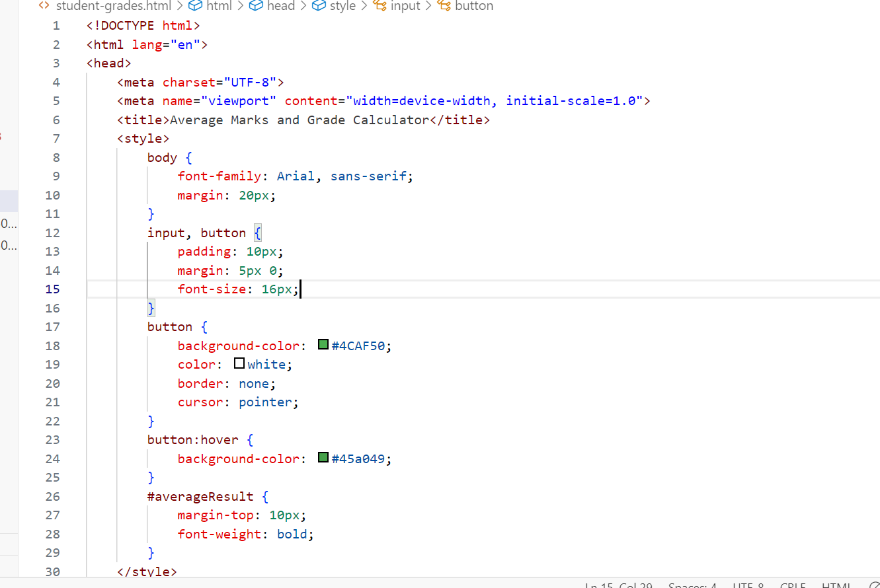Click the 'border' property name
This screenshot has width=880, height=588.
coord(200,383)
